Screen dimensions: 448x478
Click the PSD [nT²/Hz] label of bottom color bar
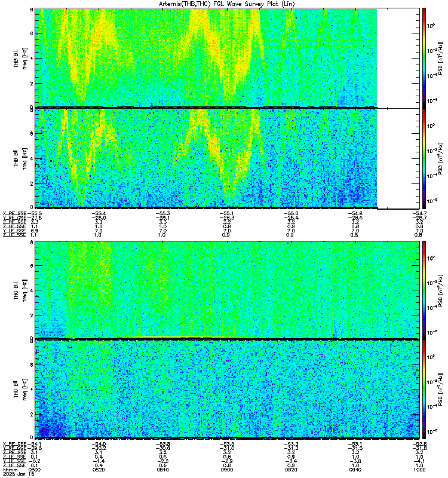point(441,389)
